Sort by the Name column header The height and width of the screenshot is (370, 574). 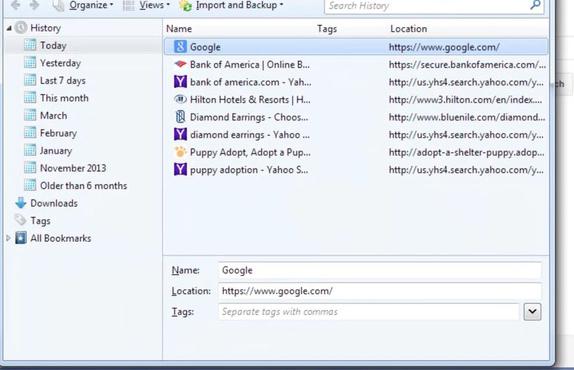(179, 29)
